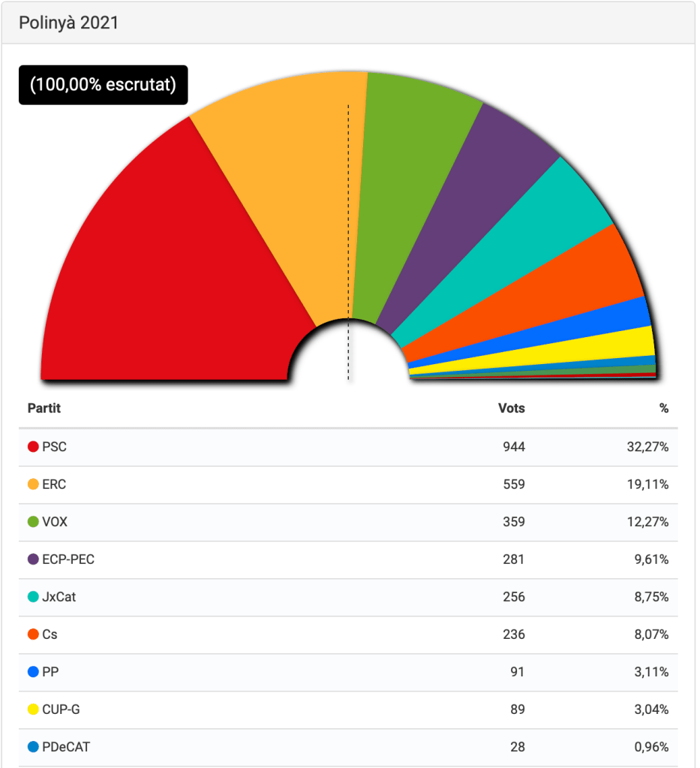Click the Partit column header
This screenshot has height=768, width=700.
click(x=44, y=408)
